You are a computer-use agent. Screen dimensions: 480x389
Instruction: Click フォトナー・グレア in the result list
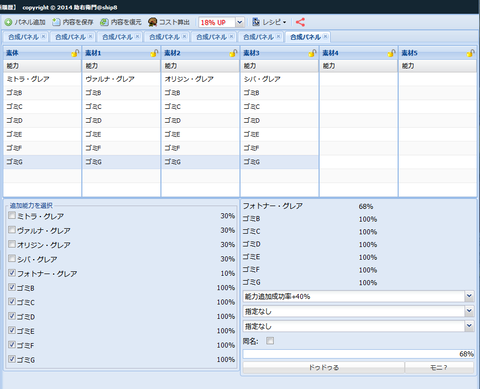point(273,206)
